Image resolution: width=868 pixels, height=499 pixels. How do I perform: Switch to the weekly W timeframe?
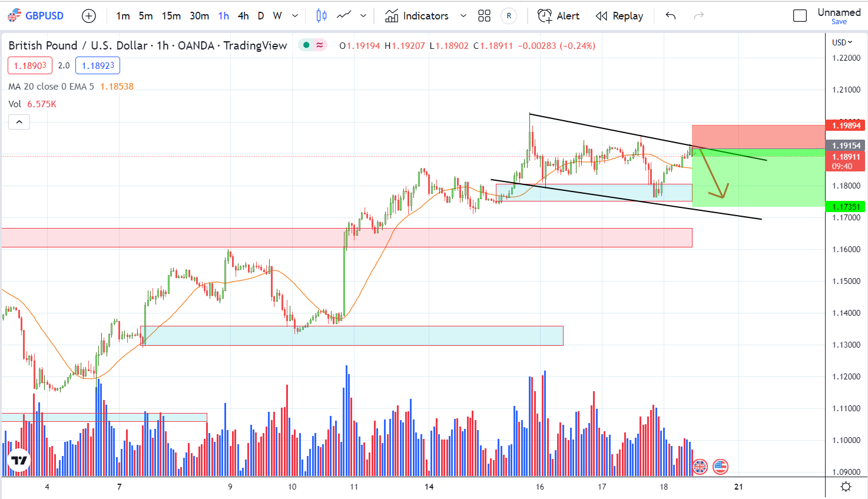(x=277, y=16)
